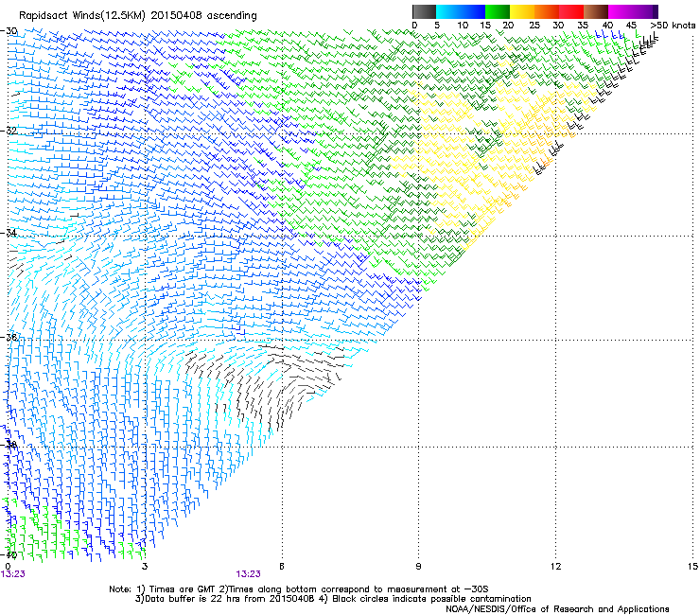Click the '-34' latitude axis label

point(9,233)
